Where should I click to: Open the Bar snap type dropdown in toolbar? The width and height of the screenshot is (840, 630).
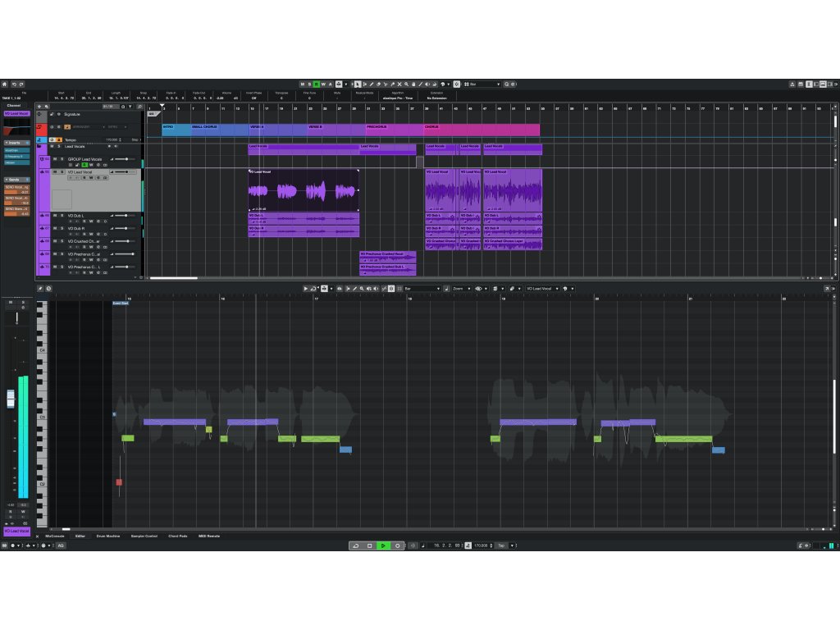tap(484, 84)
